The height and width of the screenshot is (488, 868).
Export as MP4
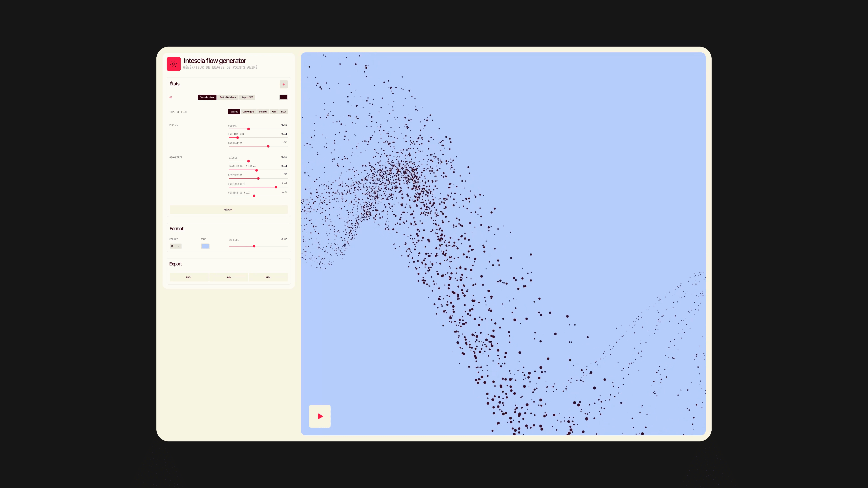pyautogui.click(x=268, y=277)
